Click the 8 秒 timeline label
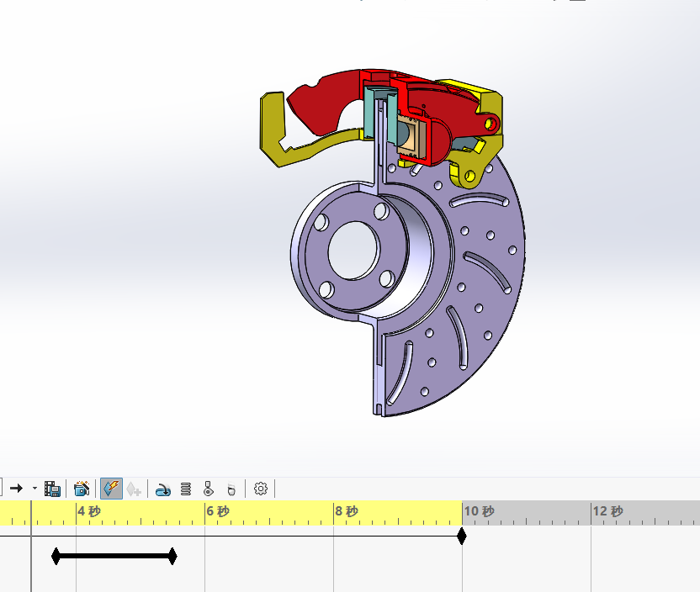This screenshot has width=700, height=592. coord(347,511)
